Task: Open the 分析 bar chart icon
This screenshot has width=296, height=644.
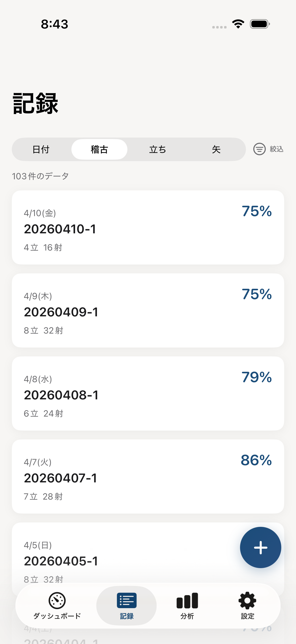Action: (x=187, y=600)
